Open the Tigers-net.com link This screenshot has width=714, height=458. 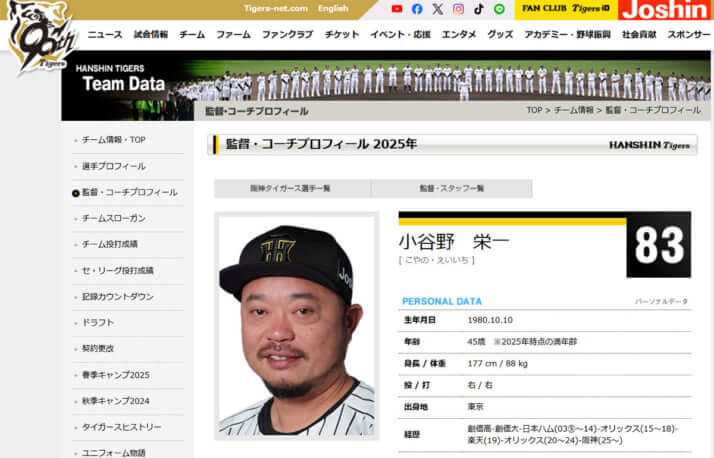click(275, 8)
